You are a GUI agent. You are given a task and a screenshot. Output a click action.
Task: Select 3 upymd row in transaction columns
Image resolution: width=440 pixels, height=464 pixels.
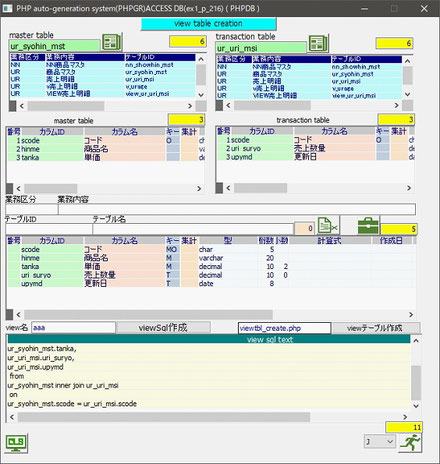pos(315,157)
